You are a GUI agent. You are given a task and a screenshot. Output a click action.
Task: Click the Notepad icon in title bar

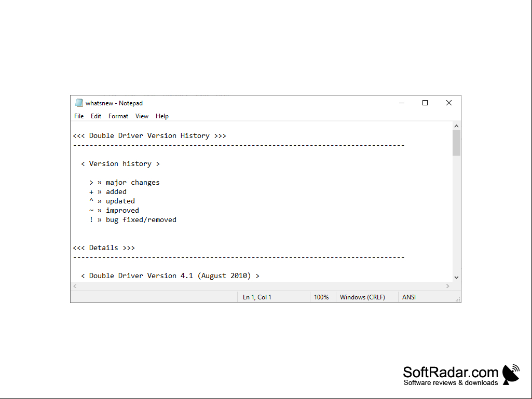click(79, 103)
